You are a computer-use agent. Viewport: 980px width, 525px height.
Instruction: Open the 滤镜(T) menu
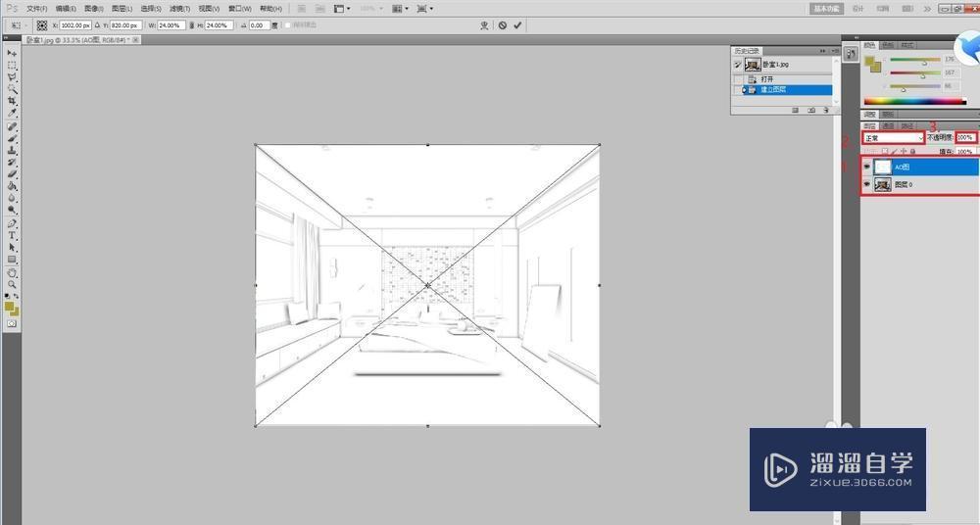(x=179, y=9)
